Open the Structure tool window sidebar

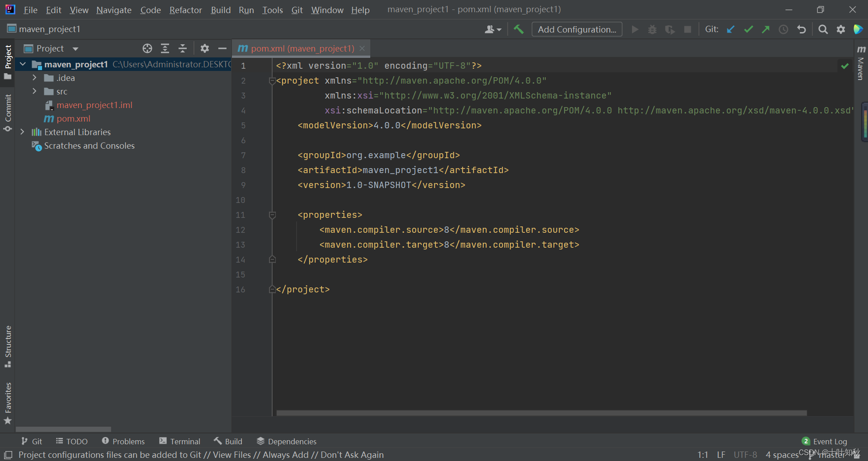[x=8, y=346]
